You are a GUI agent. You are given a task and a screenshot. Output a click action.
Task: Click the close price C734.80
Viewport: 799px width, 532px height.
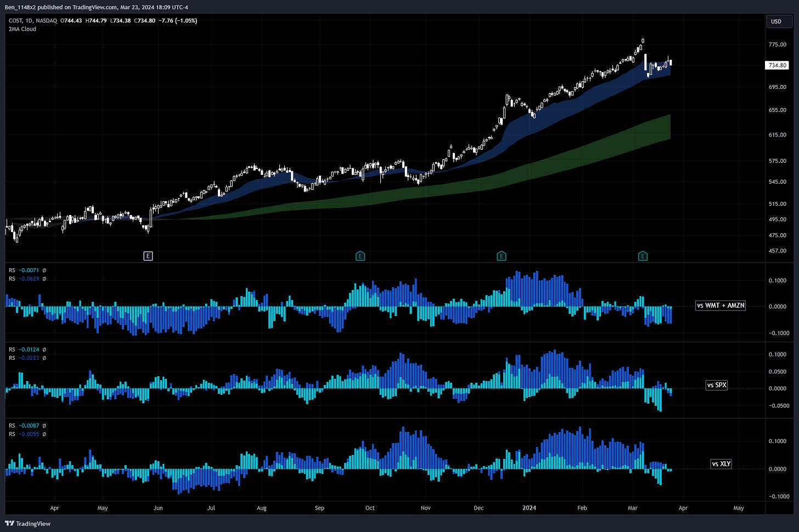click(145, 21)
